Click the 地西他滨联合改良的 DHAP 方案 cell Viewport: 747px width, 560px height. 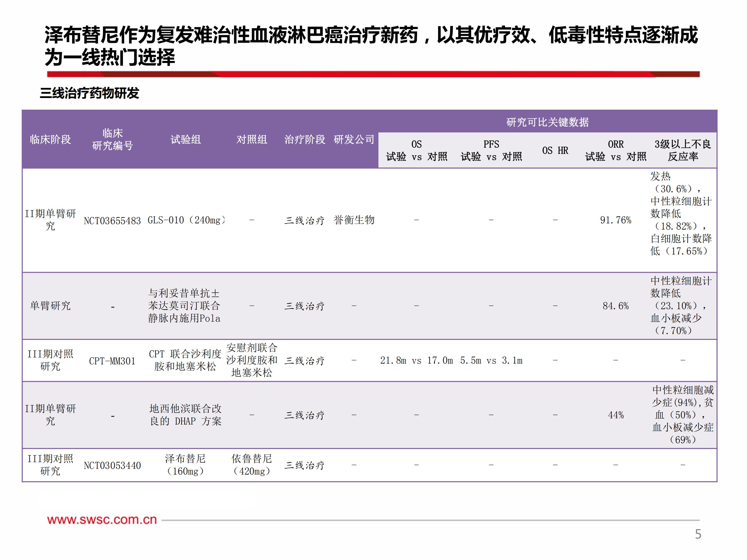tap(185, 415)
